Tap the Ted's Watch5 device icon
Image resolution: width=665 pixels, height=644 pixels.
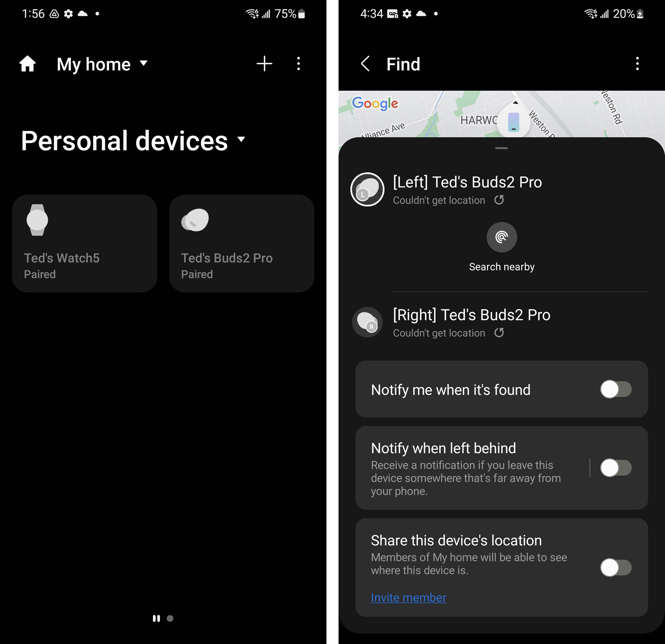(37, 222)
